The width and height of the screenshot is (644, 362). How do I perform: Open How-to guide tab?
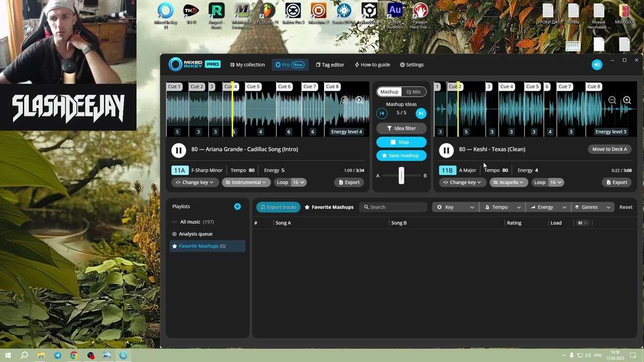(x=372, y=65)
